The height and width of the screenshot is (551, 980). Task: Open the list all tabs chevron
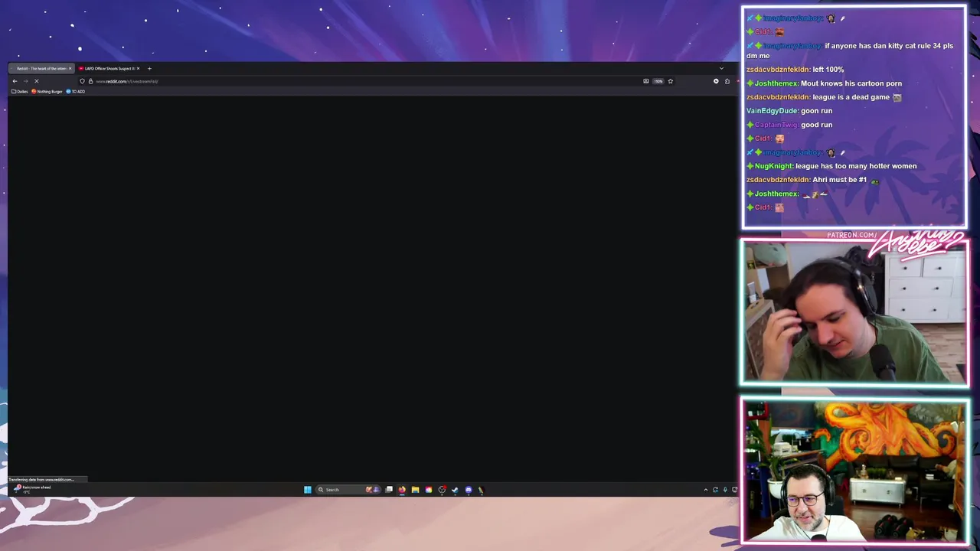(x=721, y=69)
